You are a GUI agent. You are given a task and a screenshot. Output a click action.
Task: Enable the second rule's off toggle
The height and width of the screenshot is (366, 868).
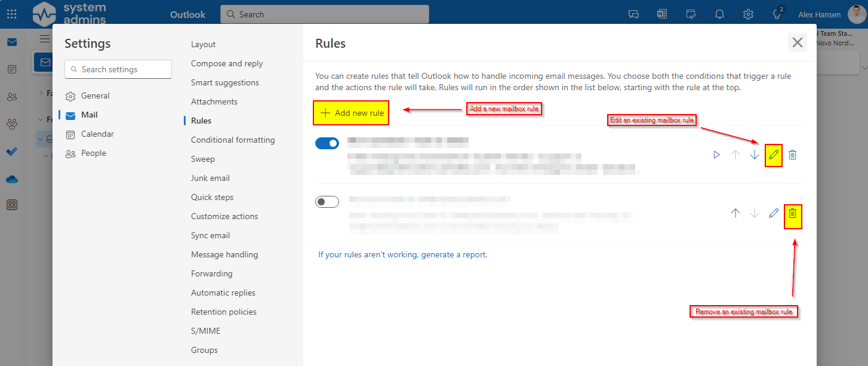327,201
